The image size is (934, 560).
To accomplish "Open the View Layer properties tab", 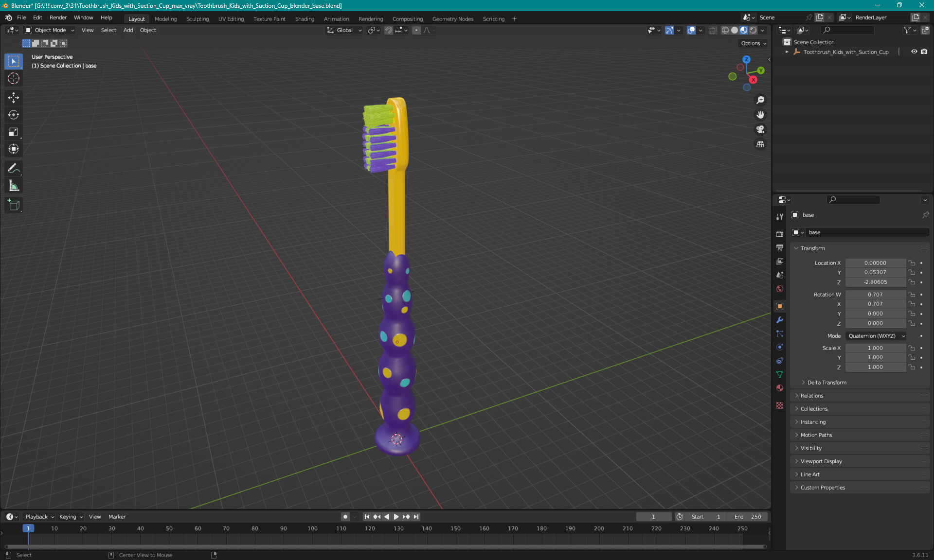I will pyautogui.click(x=780, y=261).
